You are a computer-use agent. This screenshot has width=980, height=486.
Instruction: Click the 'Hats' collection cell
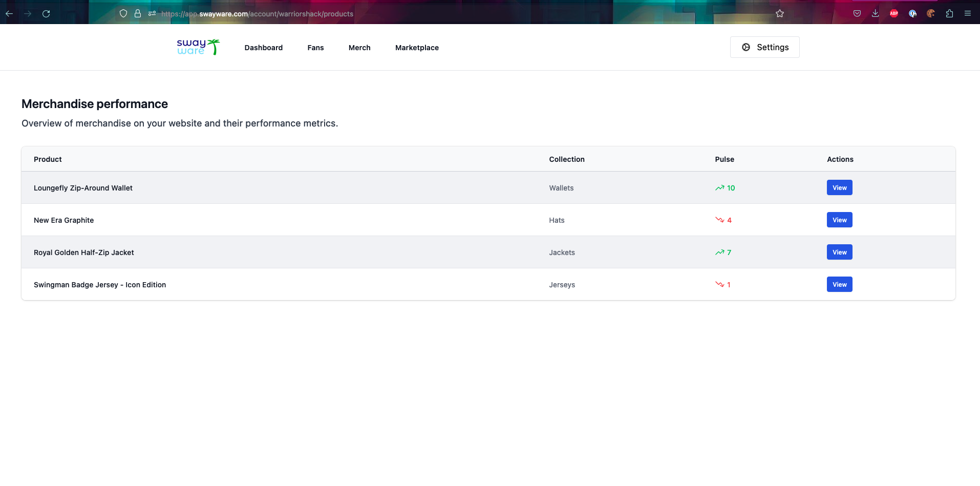tap(557, 220)
